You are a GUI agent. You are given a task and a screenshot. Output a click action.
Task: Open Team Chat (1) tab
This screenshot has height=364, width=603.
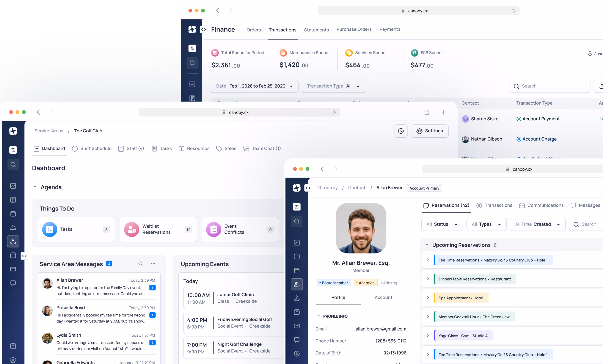(x=262, y=149)
